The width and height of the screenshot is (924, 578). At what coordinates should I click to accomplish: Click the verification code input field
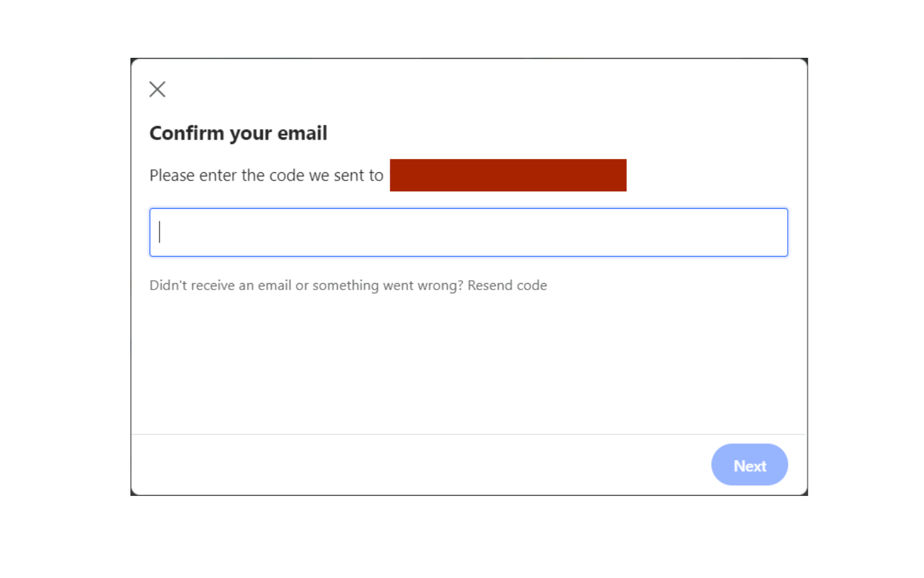(468, 232)
